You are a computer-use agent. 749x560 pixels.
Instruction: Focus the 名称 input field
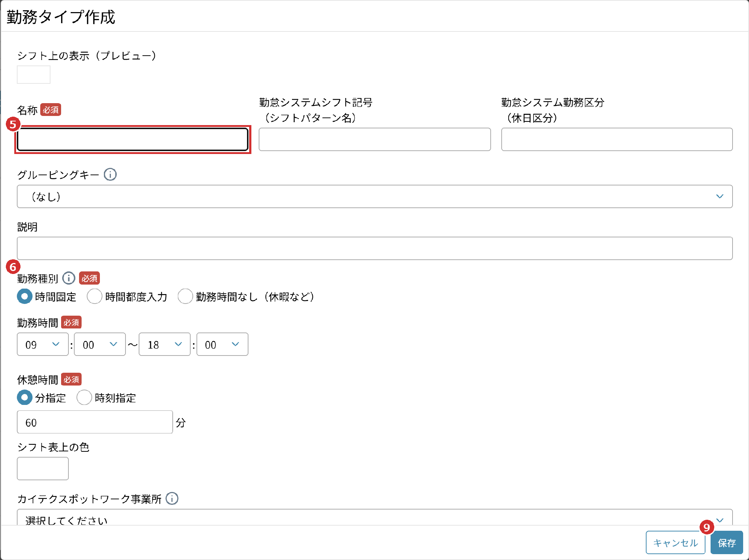click(133, 139)
